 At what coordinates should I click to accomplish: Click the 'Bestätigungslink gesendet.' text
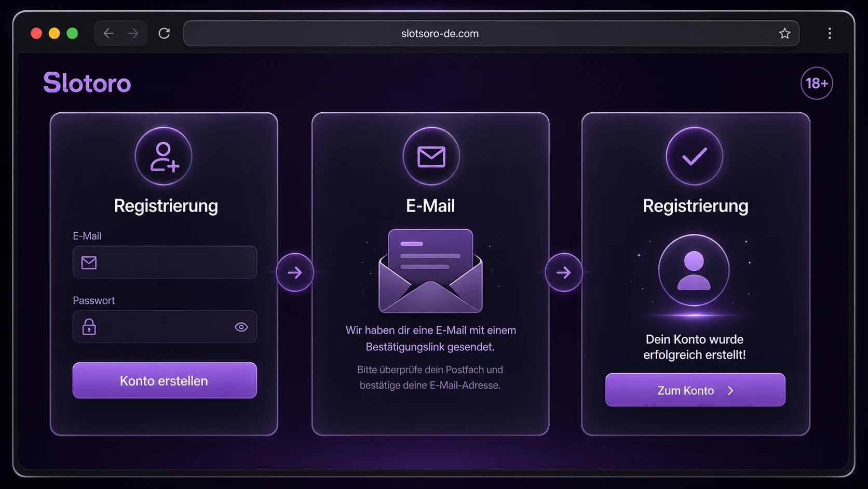[x=430, y=347]
